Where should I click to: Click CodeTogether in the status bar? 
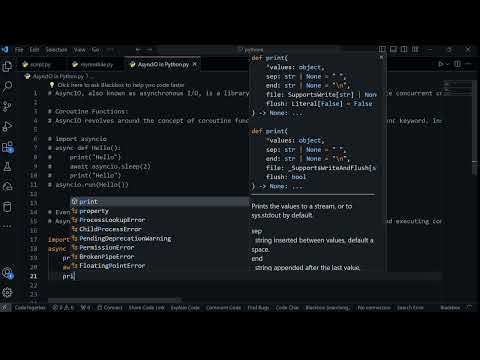tap(30, 308)
